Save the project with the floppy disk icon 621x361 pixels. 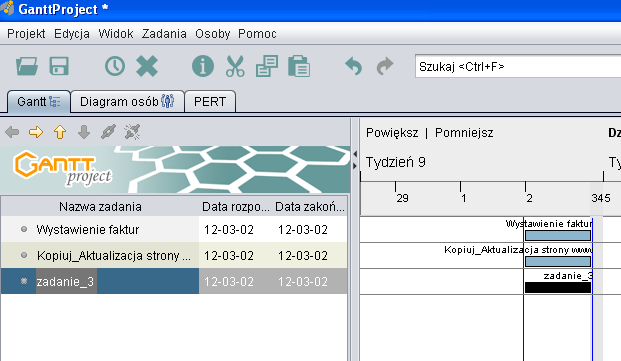pyautogui.click(x=59, y=66)
